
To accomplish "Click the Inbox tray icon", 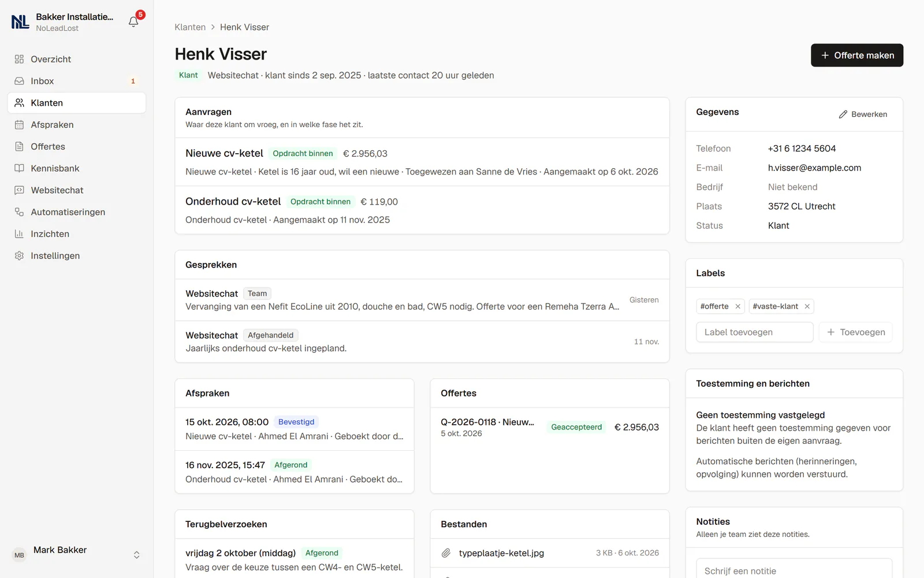I will pyautogui.click(x=19, y=81).
